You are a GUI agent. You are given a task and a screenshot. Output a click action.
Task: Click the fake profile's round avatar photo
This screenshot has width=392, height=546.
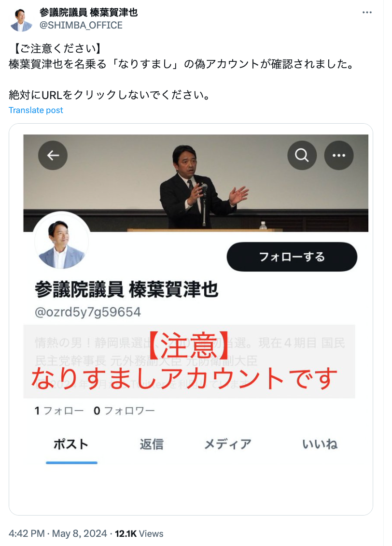pos(62,242)
